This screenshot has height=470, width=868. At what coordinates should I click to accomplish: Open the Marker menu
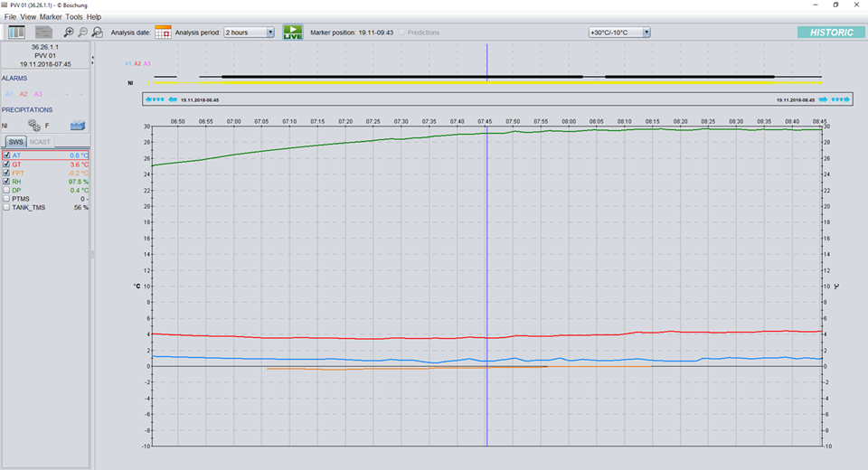[51, 17]
